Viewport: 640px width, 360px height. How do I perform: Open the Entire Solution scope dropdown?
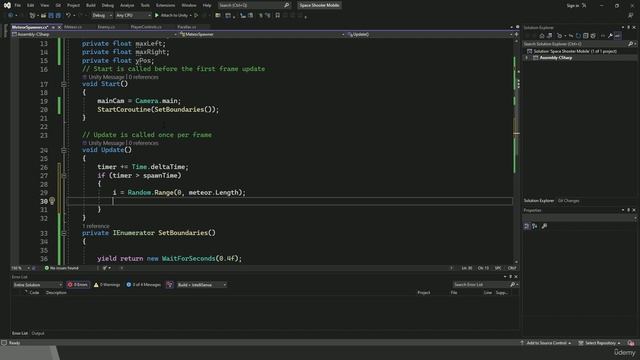[x=37, y=284]
